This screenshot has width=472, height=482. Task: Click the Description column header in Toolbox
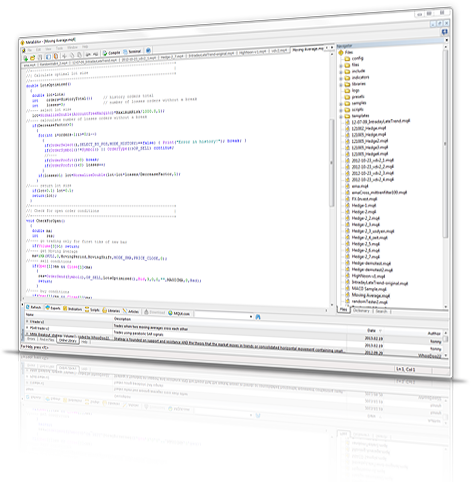pos(122,319)
